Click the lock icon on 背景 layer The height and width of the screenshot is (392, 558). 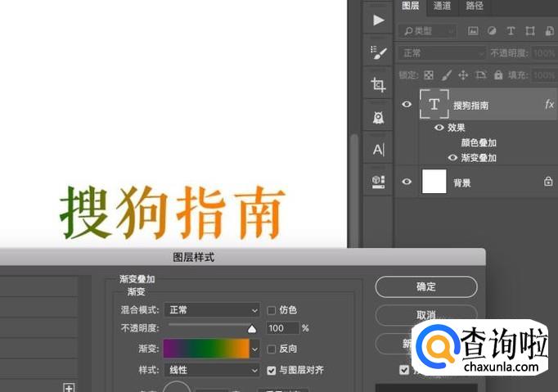click(x=548, y=181)
